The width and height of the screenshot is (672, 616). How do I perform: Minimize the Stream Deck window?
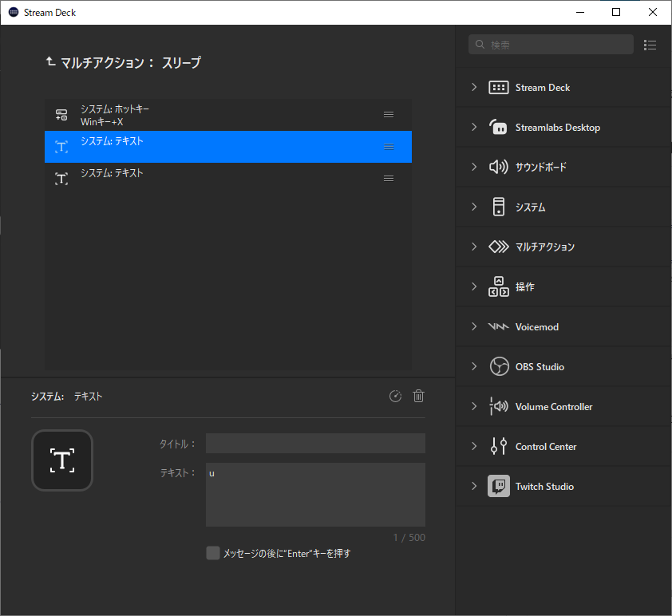(580, 12)
